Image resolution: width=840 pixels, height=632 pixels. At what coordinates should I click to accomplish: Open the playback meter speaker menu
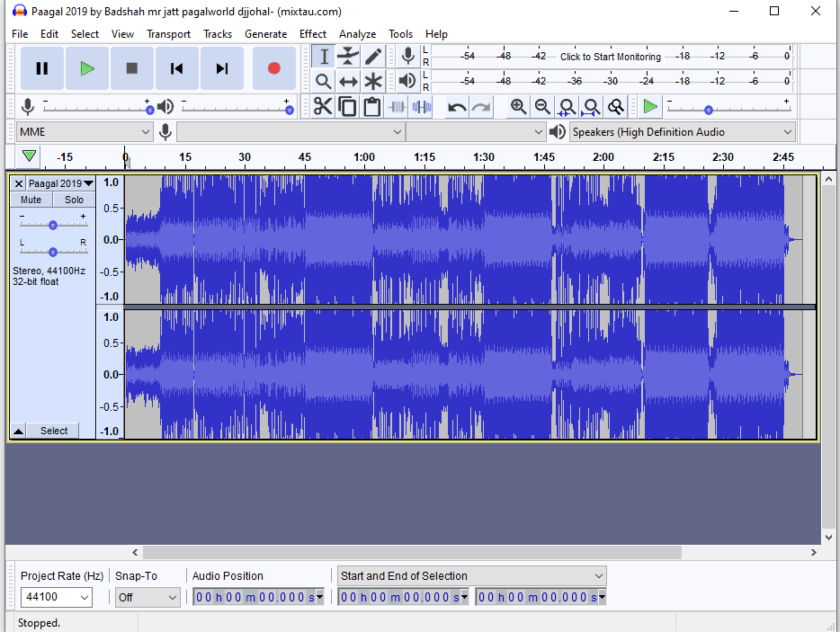(x=407, y=81)
